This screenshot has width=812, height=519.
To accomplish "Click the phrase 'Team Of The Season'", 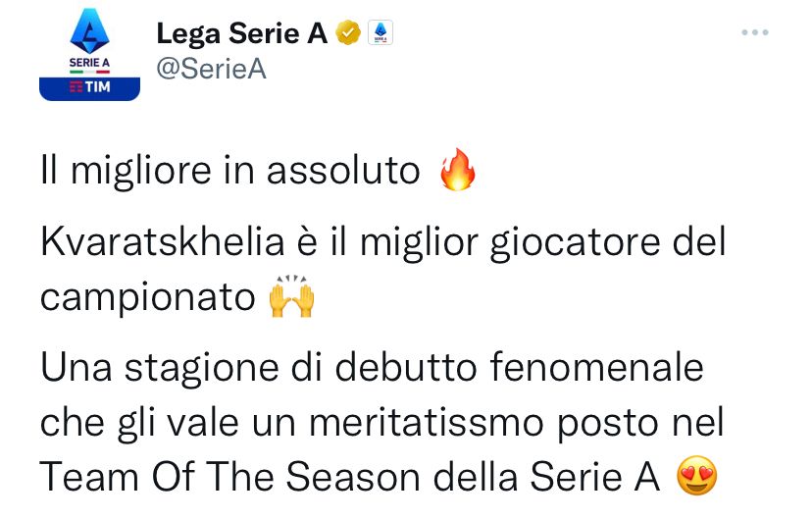I will (x=218, y=477).
